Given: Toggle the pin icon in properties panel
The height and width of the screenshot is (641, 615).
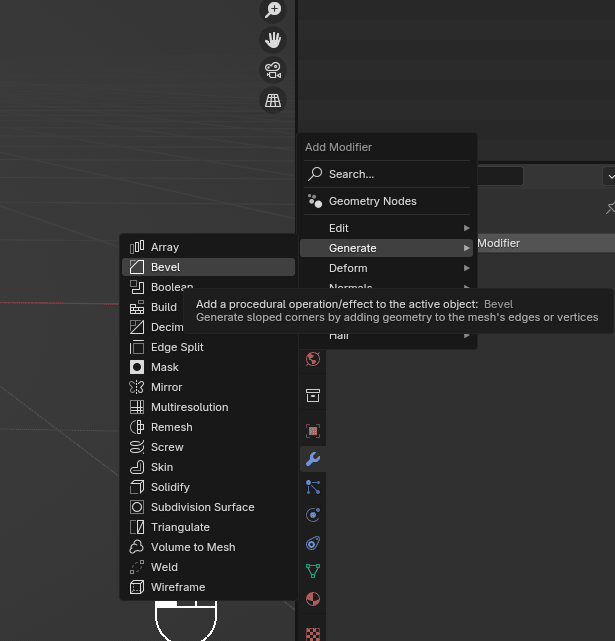Looking at the screenshot, I should point(610,208).
